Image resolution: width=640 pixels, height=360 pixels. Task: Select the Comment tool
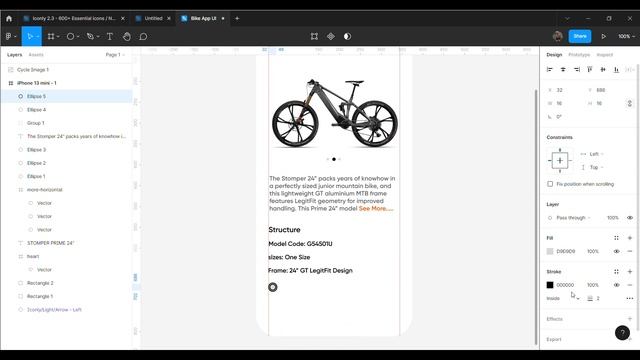tap(143, 36)
